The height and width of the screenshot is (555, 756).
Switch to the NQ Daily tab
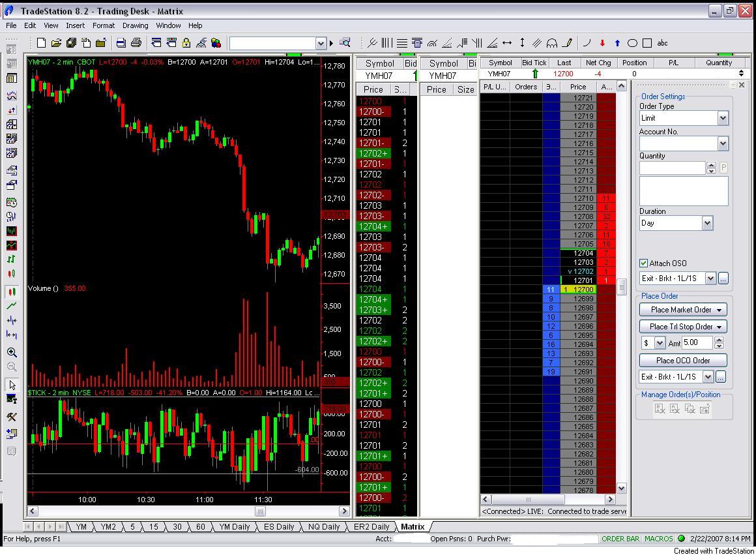[324, 526]
